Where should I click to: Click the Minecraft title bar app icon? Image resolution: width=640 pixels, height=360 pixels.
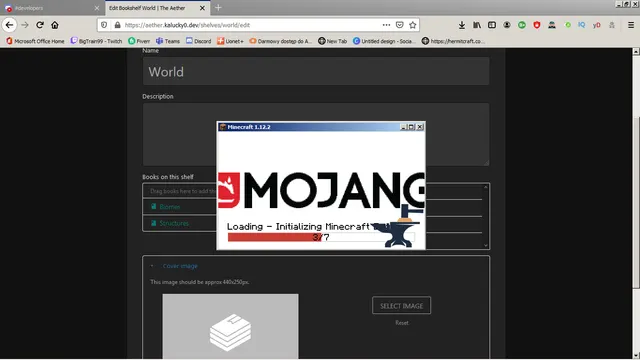click(223, 127)
